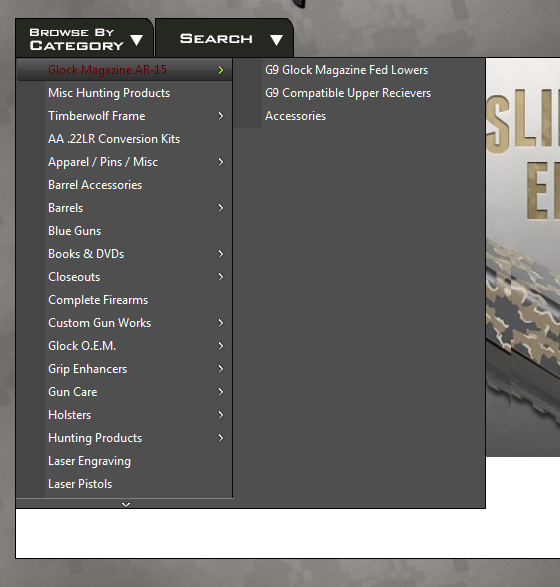560x587 pixels.
Task: Expand submenu arrow beside Holsters
Action: 221,415
